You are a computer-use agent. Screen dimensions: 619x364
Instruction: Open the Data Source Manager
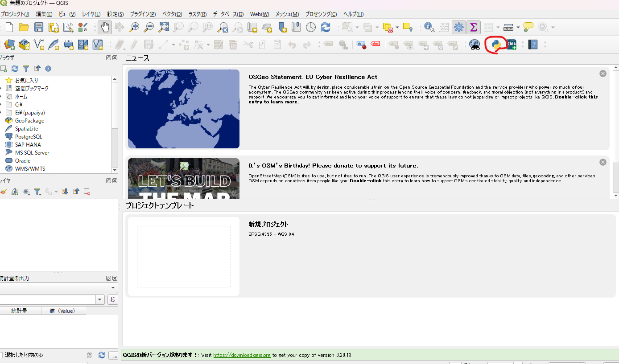[9, 45]
